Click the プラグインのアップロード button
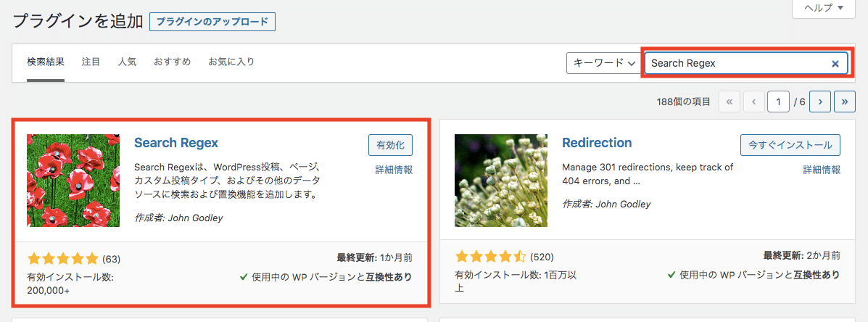The width and height of the screenshot is (868, 322). [x=212, y=22]
